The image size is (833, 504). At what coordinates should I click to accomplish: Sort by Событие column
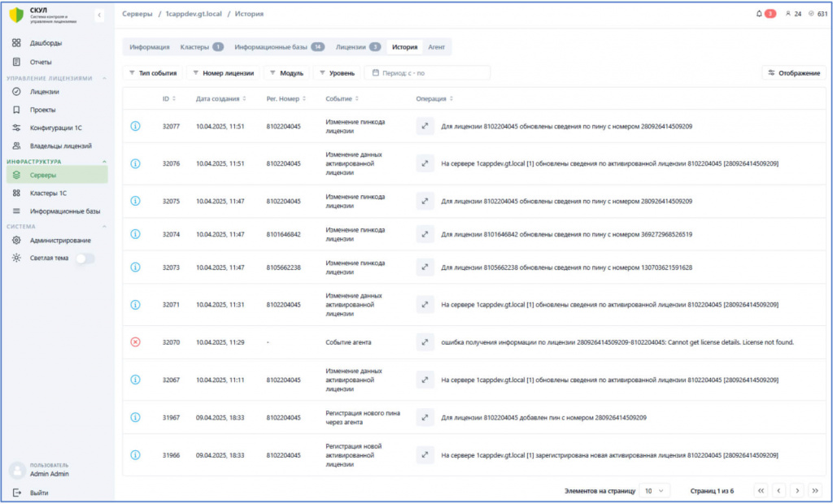[342, 99]
